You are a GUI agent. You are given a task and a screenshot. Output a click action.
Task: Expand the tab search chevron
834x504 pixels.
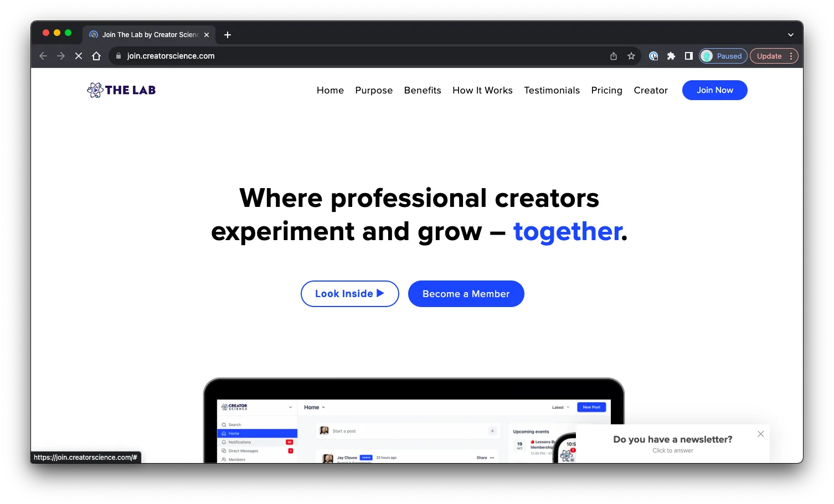pos(791,35)
